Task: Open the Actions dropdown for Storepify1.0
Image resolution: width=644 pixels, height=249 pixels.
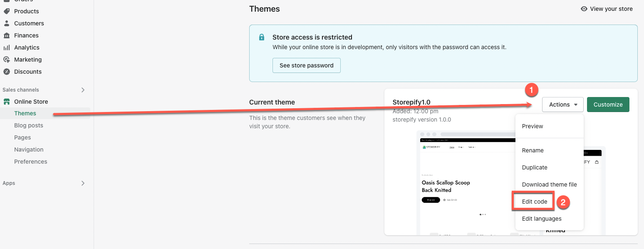Action: coord(563,105)
